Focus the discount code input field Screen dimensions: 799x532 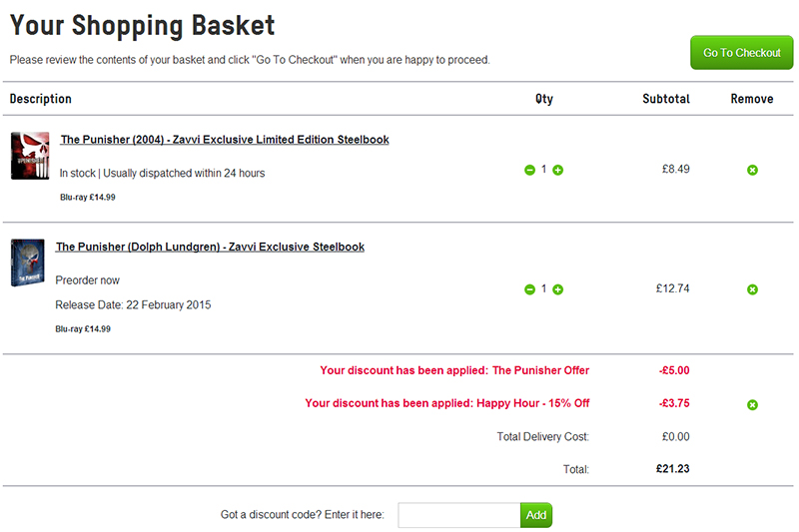(459, 515)
